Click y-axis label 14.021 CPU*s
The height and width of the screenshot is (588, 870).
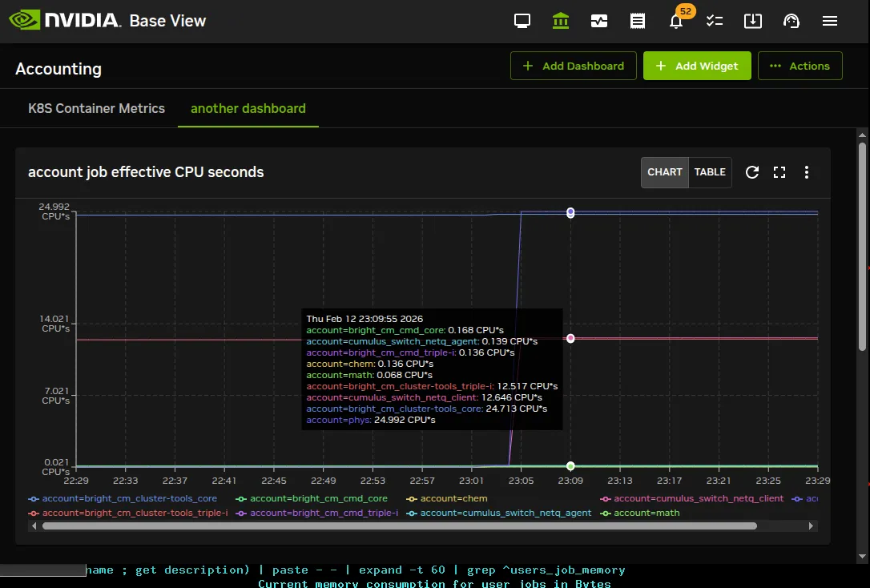(54, 324)
